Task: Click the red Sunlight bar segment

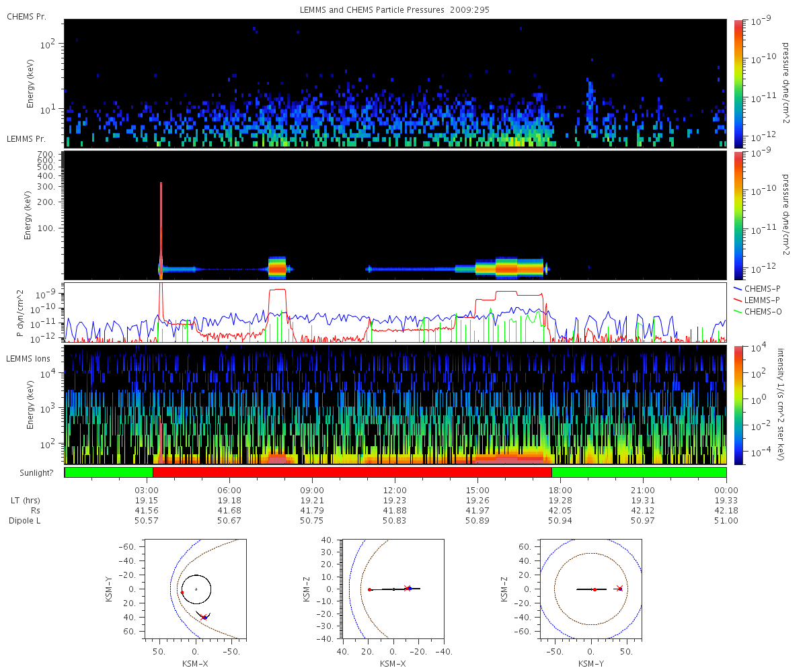Action: pyautogui.click(x=352, y=472)
